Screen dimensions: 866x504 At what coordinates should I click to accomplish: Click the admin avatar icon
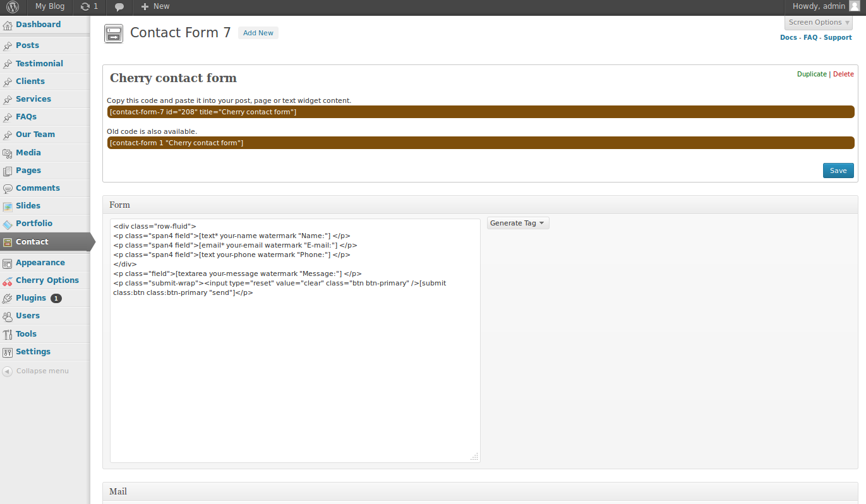[x=854, y=6]
